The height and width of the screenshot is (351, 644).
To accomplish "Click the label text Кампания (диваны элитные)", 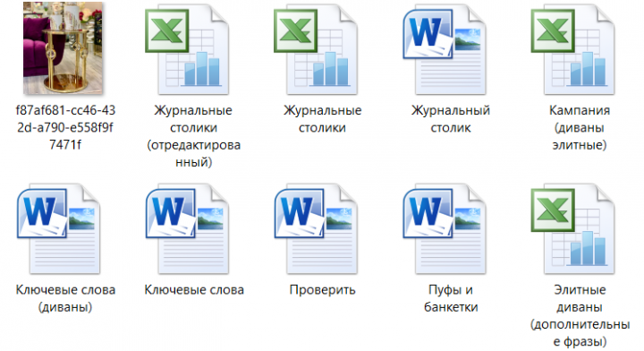I will click(x=580, y=127).
